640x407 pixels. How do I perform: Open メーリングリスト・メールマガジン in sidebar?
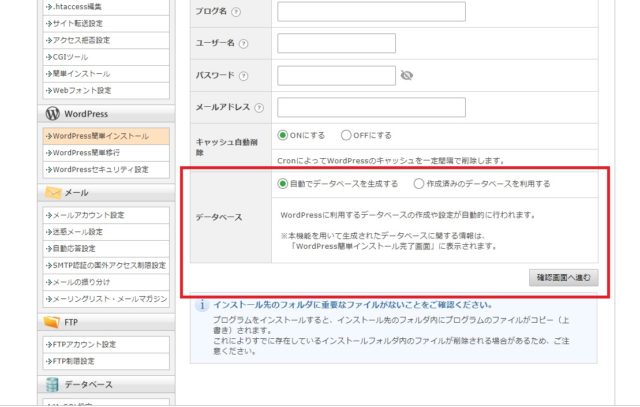106,299
